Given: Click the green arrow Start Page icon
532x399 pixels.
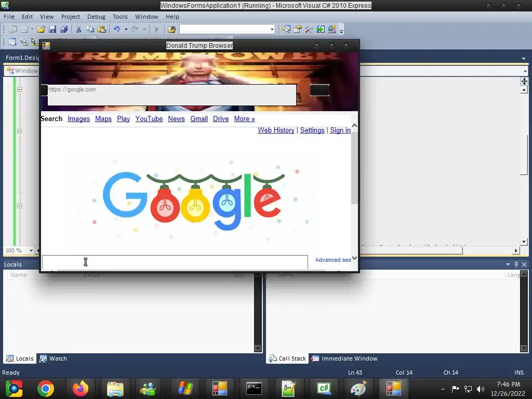Looking at the screenshot, I should [320, 29].
